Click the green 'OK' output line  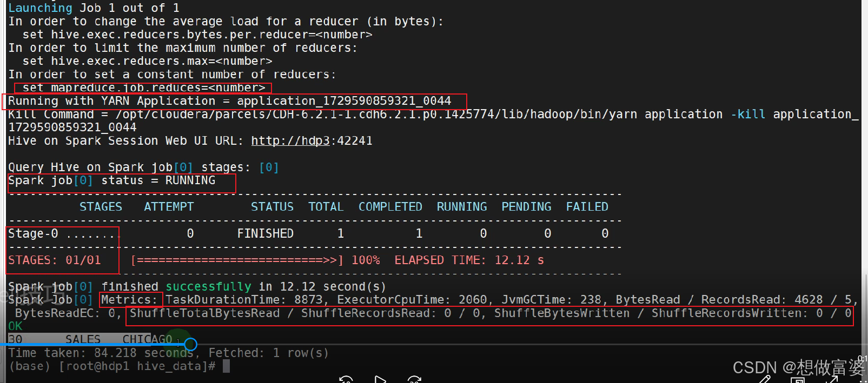pos(15,326)
